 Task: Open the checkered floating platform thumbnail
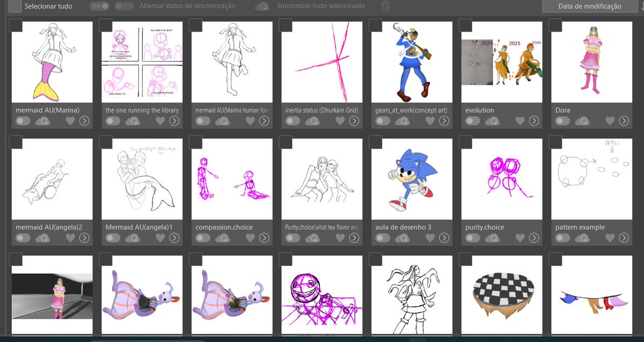tap(502, 296)
